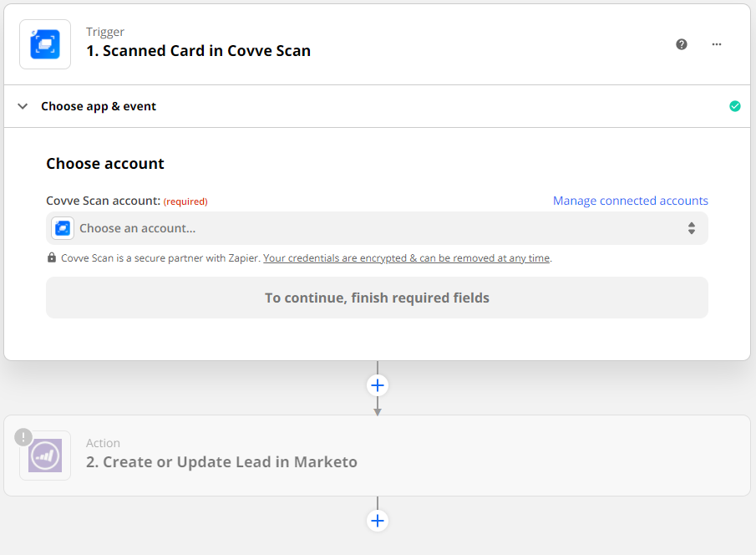Click the credentials encryption info link

click(x=407, y=258)
